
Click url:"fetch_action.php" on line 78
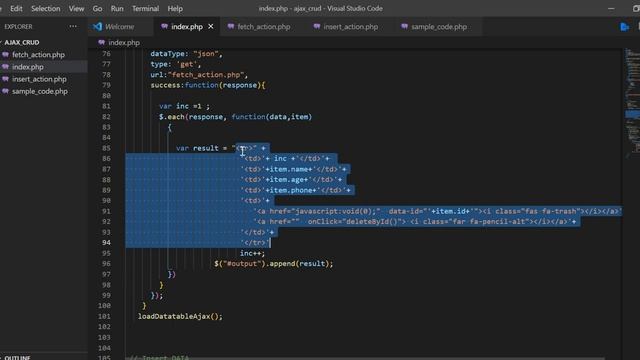[x=199, y=75]
